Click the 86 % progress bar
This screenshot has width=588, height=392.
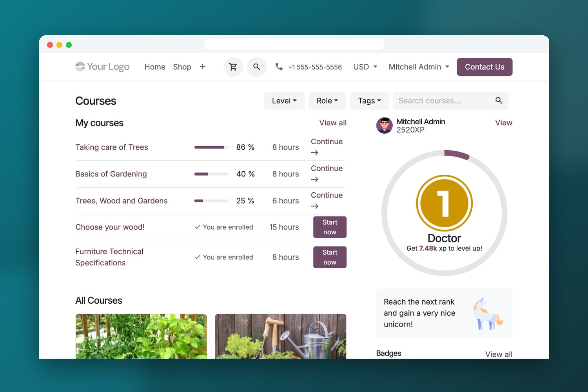[211, 147]
